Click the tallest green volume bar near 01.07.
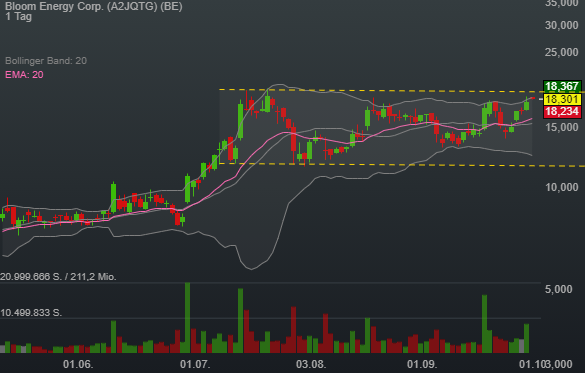The width and height of the screenshot is (585, 373). (x=188, y=318)
